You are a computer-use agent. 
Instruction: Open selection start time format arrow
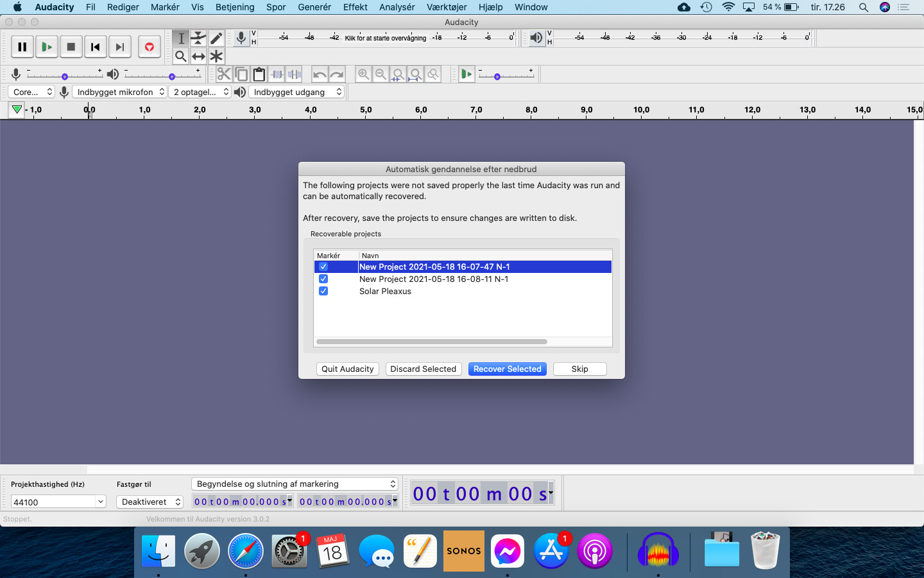click(290, 500)
